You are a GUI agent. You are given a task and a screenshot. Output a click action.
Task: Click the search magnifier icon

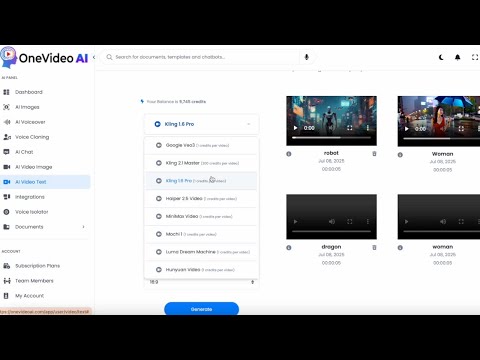pyautogui.click(x=109, y=57)
